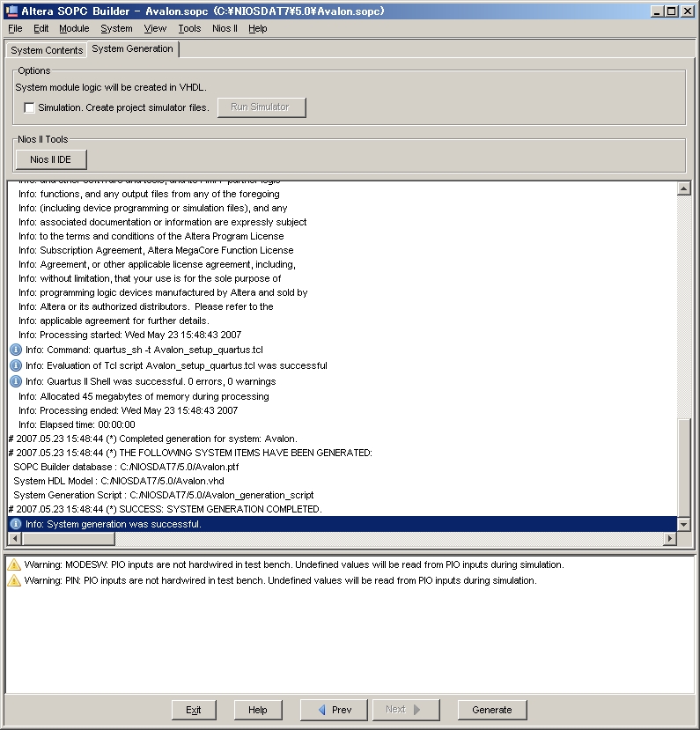Enable the Simulation project files checkbox

click(29, 107)
